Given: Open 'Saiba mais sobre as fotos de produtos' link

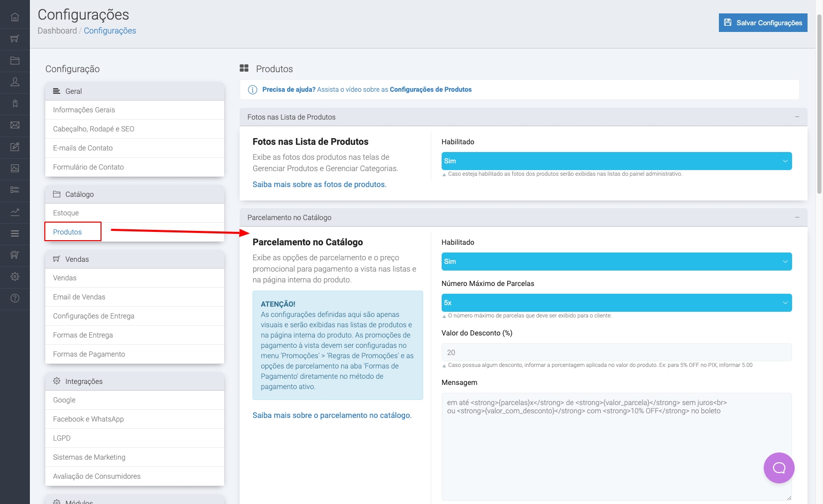Looking at the screenshot, I should pyautogui.click(x=319, y=184).
